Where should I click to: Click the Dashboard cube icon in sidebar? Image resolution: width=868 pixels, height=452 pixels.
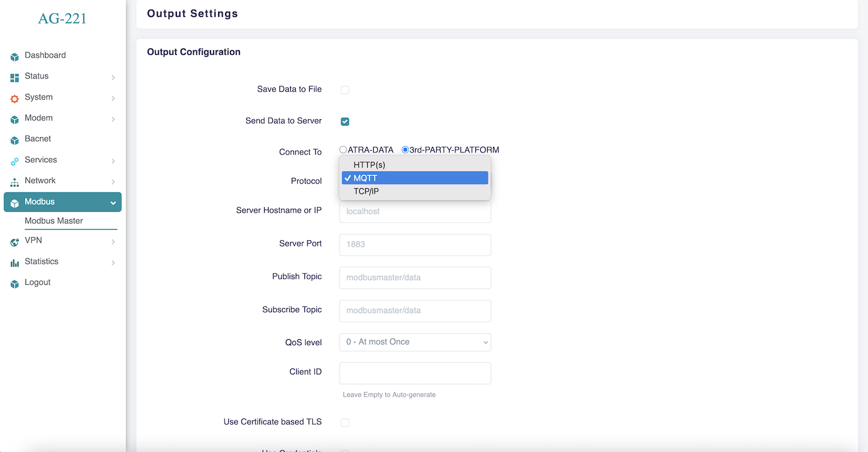click(x=15, y=56)
